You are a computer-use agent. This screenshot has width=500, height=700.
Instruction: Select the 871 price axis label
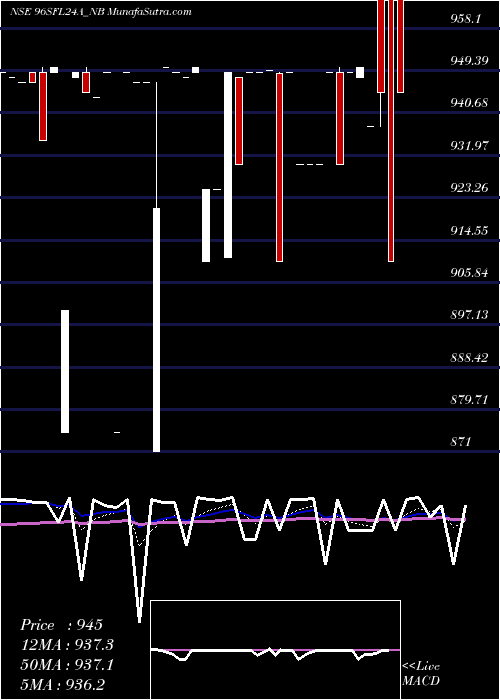pyautogui.click(x=461, y=442)
